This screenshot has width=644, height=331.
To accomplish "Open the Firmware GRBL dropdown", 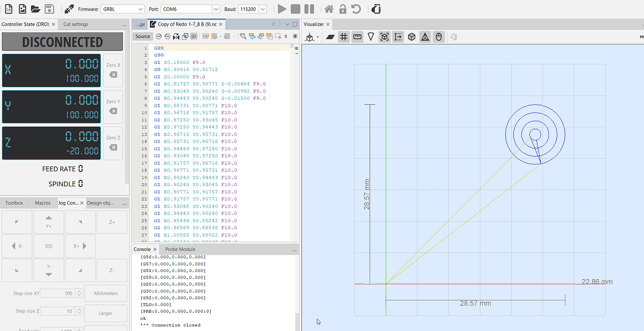I will coord(122,9).
